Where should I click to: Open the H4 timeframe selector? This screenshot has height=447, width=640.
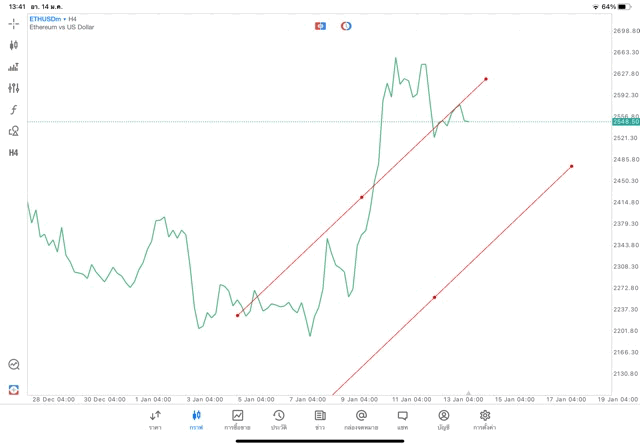point(14,153)
